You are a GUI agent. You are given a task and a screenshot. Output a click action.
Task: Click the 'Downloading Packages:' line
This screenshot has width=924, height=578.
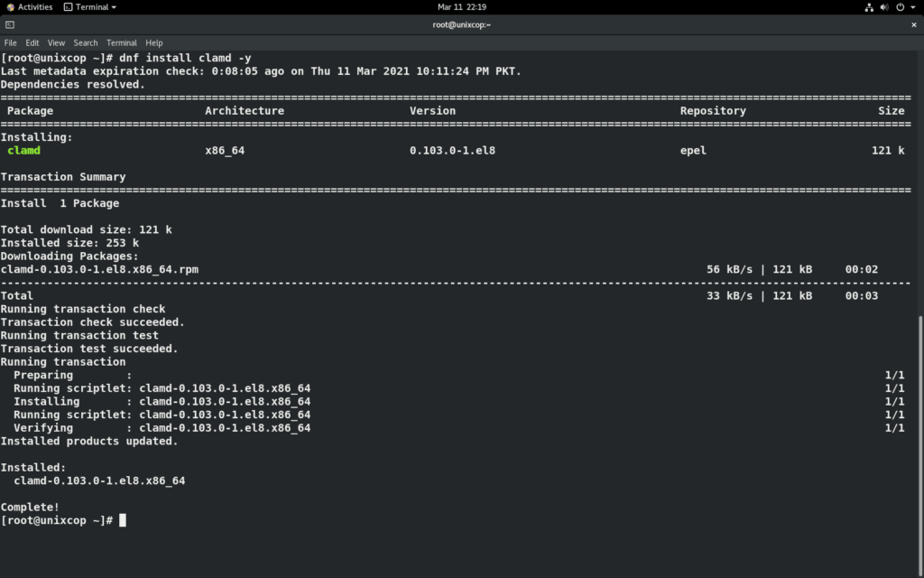(69, 256)
